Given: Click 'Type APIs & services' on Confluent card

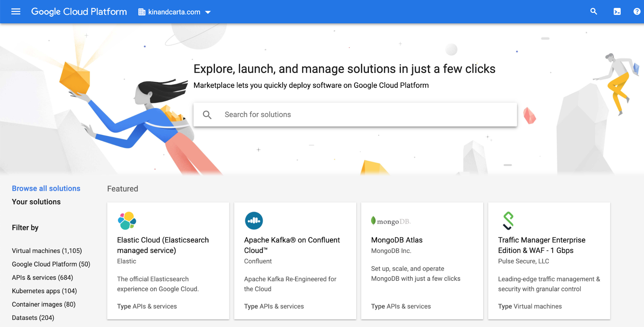Looking at the screenshot, I should pyautogui.click(x=274, y=306).
